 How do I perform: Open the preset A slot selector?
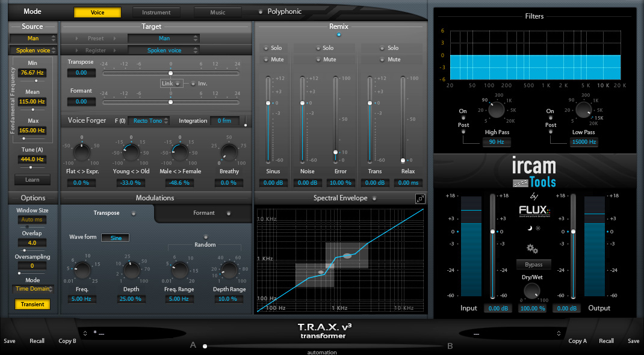coord(85,333)
